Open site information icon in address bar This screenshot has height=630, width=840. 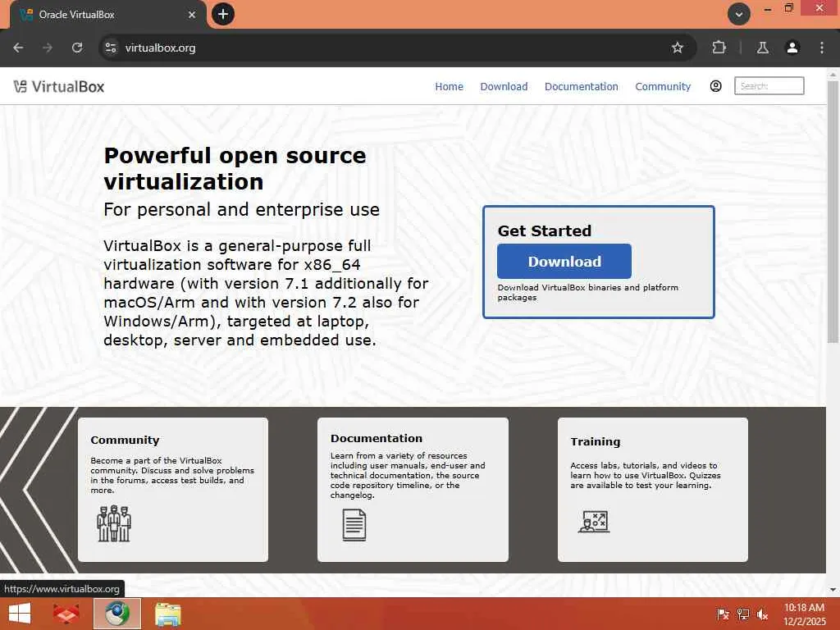(x=111, y=48)
